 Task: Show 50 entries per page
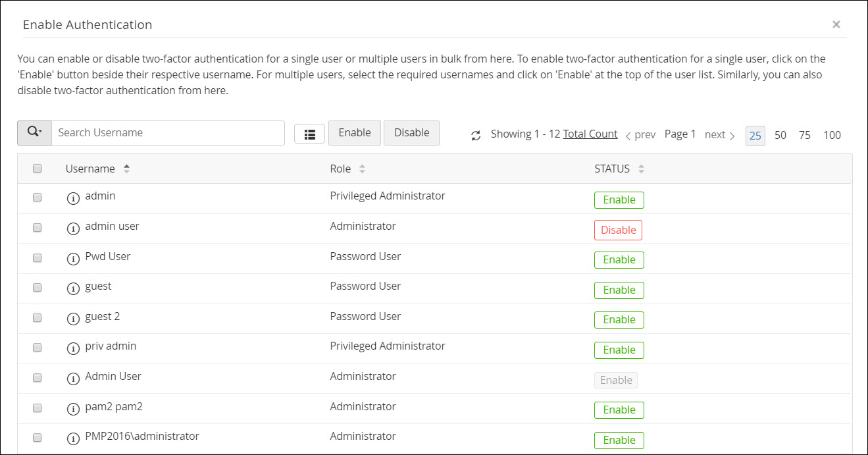click(x=780, y=135)
